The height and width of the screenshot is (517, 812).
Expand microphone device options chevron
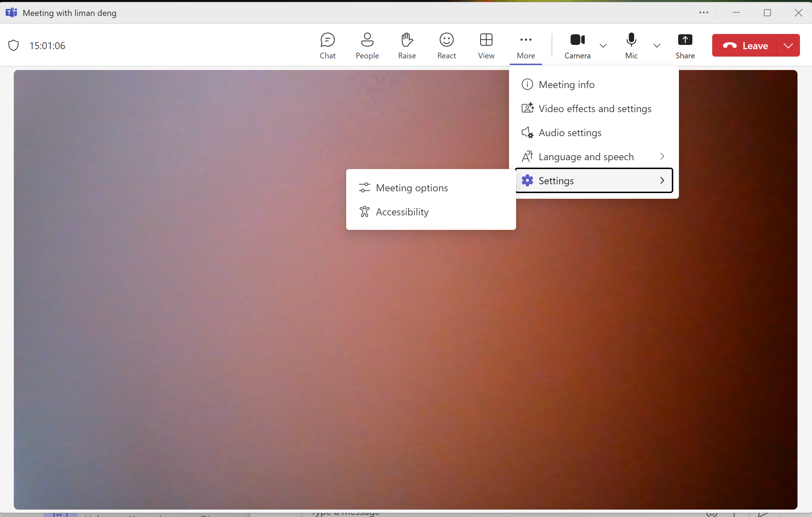tap(657, 46)
